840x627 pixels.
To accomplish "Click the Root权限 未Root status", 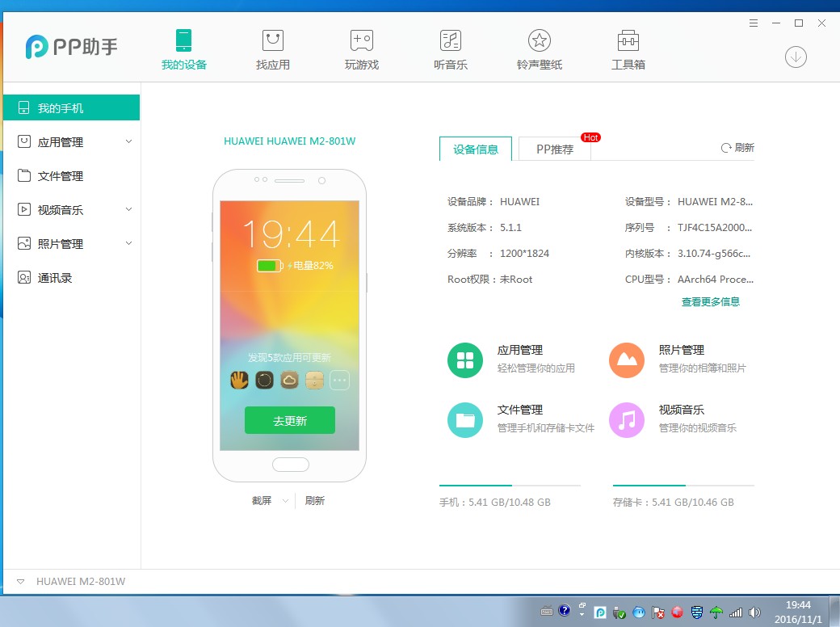I will [x=516, y=280].
